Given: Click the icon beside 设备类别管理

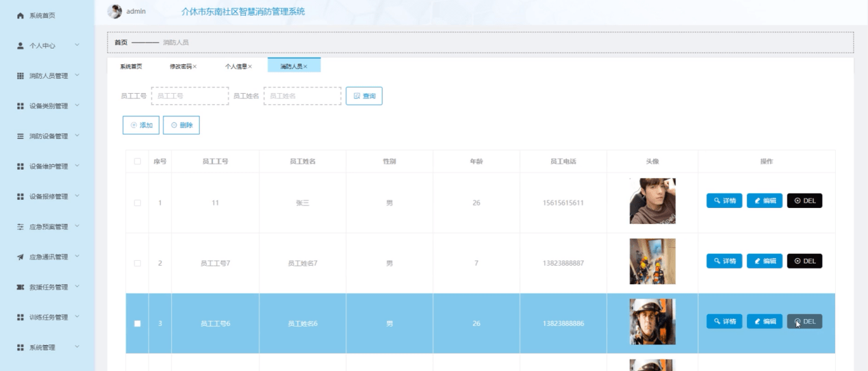Looking at the screenshot, I should [20, 106].
